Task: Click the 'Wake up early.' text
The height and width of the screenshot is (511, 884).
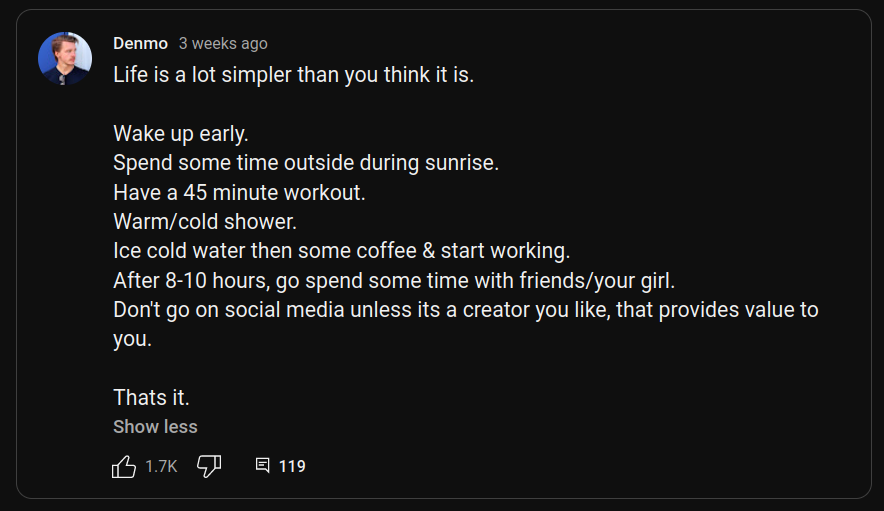Action: tap(181, 134)
